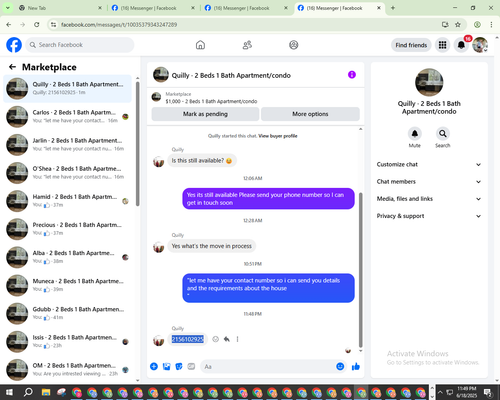Choose a sticker icon in composer

point(179,367)
